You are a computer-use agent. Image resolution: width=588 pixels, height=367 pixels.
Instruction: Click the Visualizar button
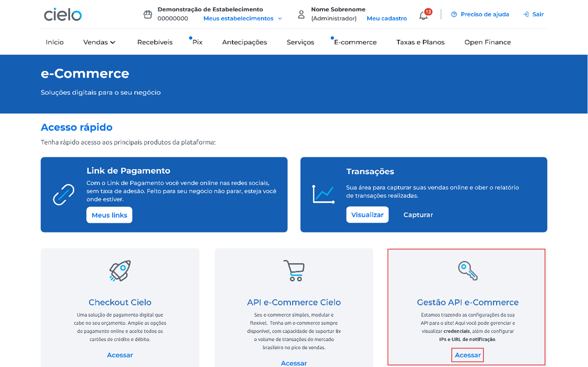coord(368,215)
